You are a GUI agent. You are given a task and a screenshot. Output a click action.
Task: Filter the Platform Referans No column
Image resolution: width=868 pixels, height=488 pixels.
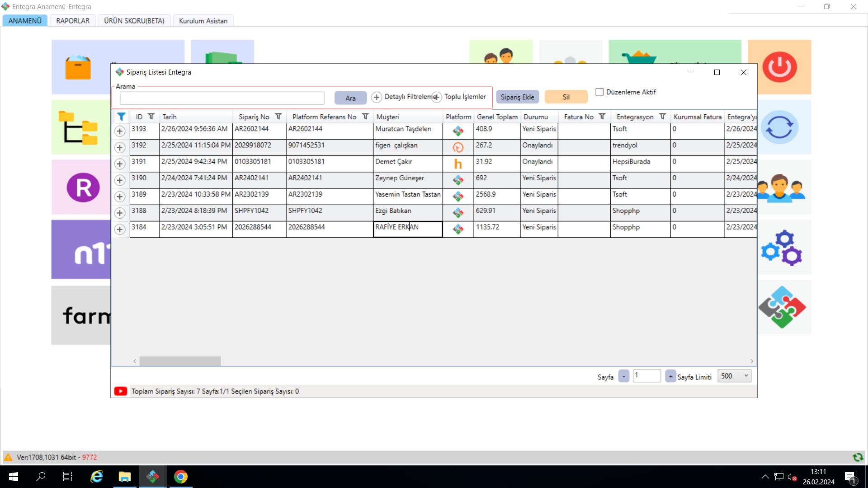pyautogui.click(x=365, y=117)
